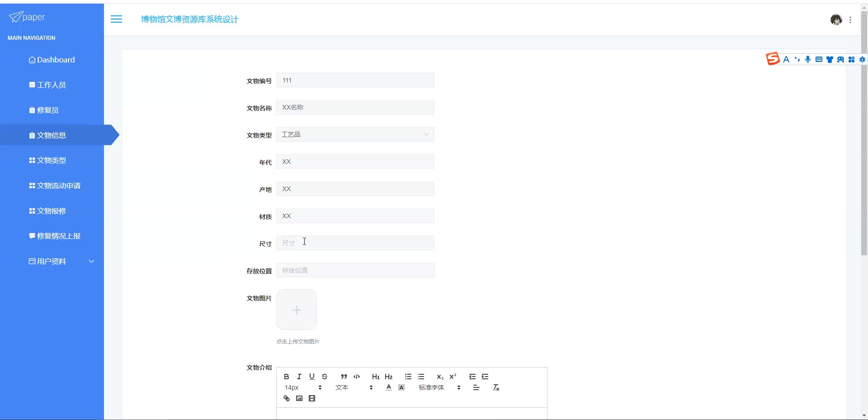Open the Sogou toolbox grid icon
This screenshot has height=420, width=868.
pyautogui.click(x=851, y=59)
